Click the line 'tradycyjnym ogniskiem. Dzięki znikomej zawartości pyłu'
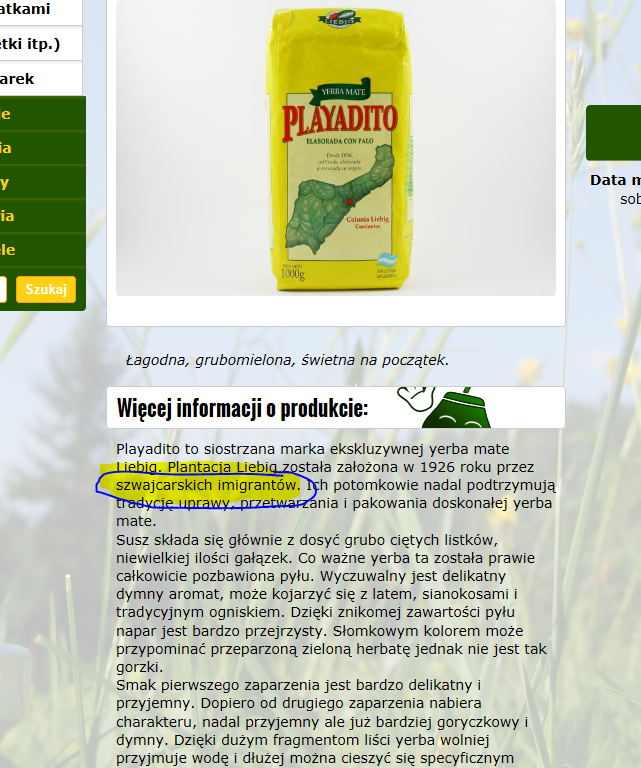This screenshot has width=641, height=768. point(315,613)
